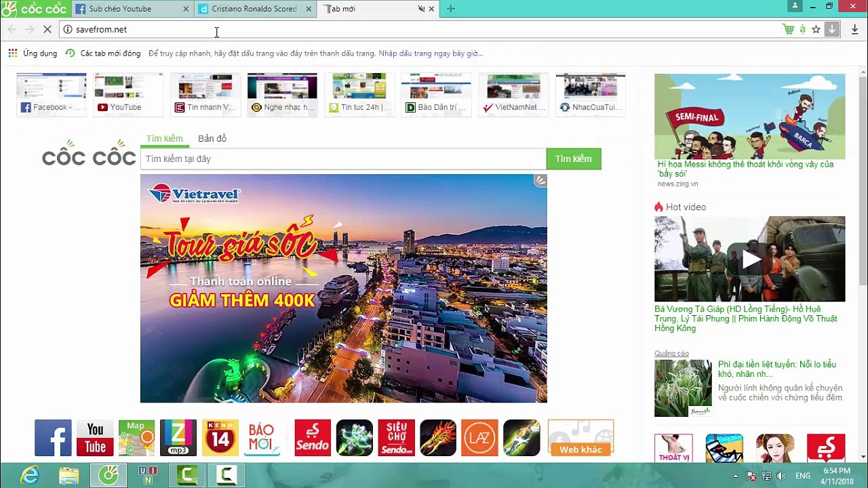Open File Explorer from taskbar
Viewport: 868px width, 488px height.
click(68, 475)
